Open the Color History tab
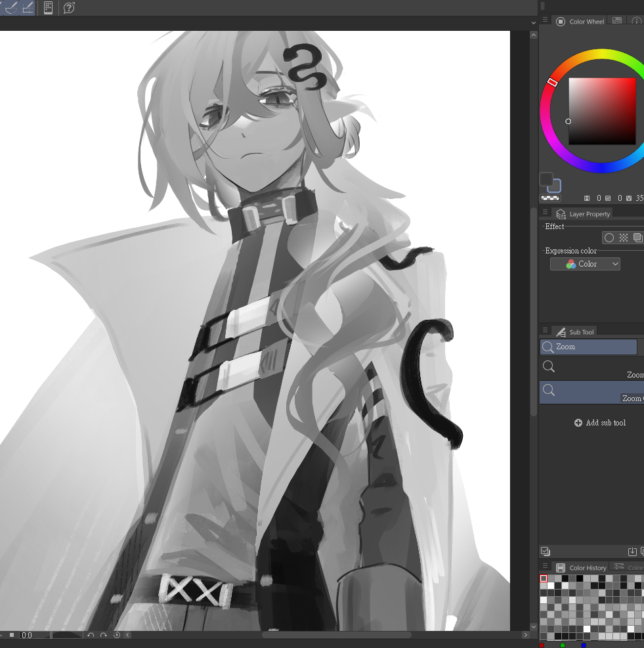The height and width of the screenshot is (648, 644). coord(582,567)
